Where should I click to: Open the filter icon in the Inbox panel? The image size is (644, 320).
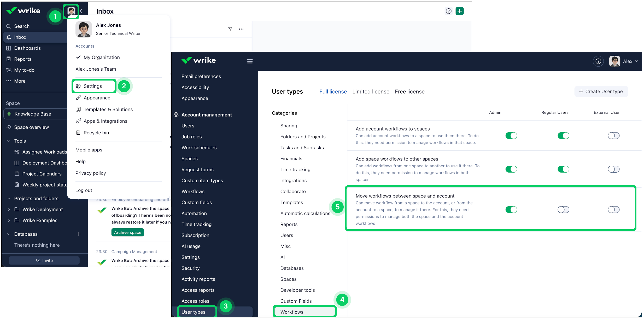tap(230, 29)
